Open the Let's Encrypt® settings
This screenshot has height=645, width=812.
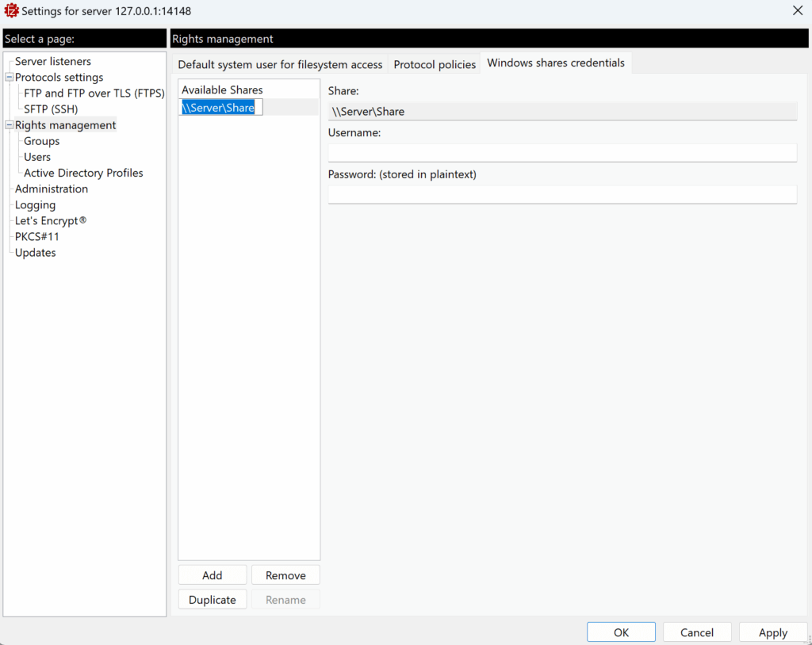pos(51,221)
